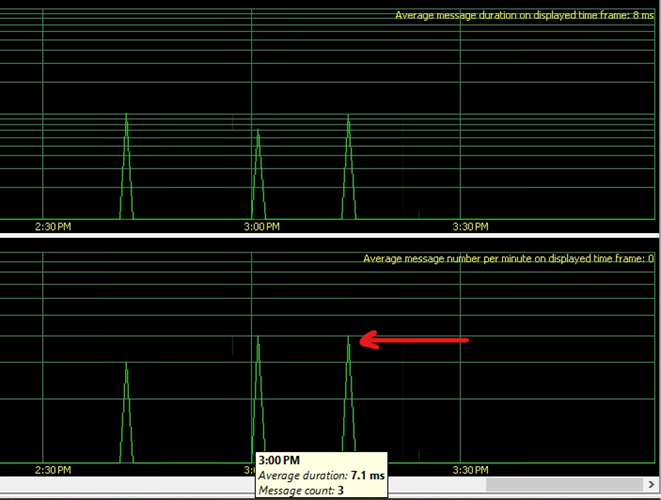Click the white divider between the two charts

tap(330, 236)
